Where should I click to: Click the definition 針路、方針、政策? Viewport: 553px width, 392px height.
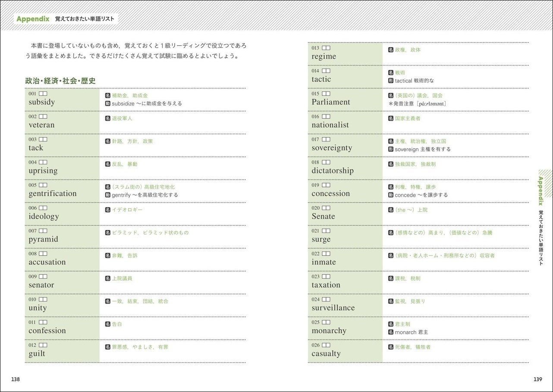pos(132,141)
